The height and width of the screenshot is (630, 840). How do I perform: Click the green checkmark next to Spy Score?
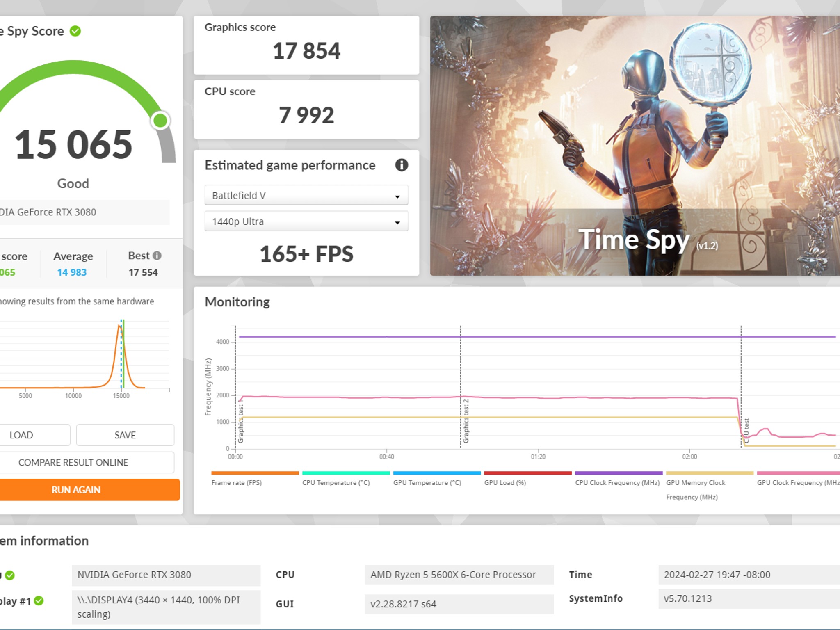point(75,31)
